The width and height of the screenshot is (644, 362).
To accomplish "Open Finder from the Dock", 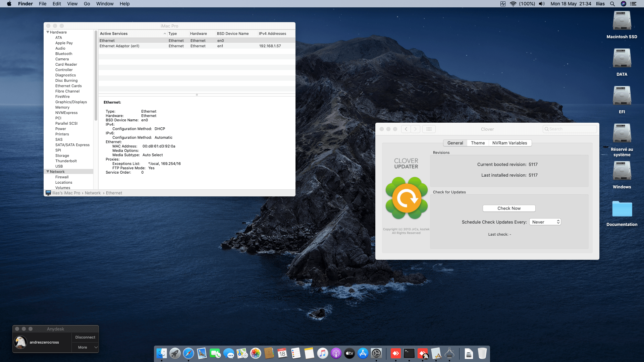I will 162,353.
